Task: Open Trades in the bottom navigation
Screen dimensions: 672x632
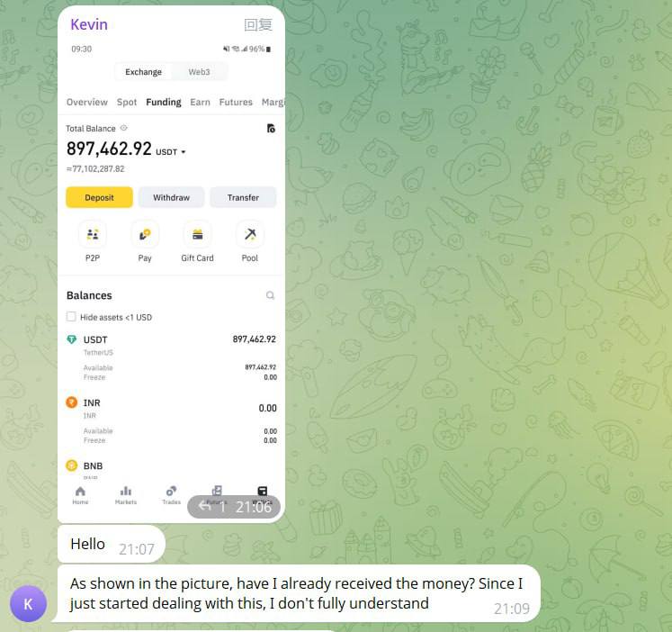Action: pyautogui.click(x=172, y=496)
